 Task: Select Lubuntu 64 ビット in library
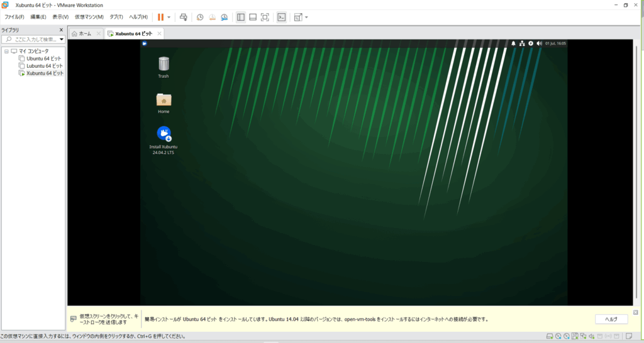click(44, 66)
